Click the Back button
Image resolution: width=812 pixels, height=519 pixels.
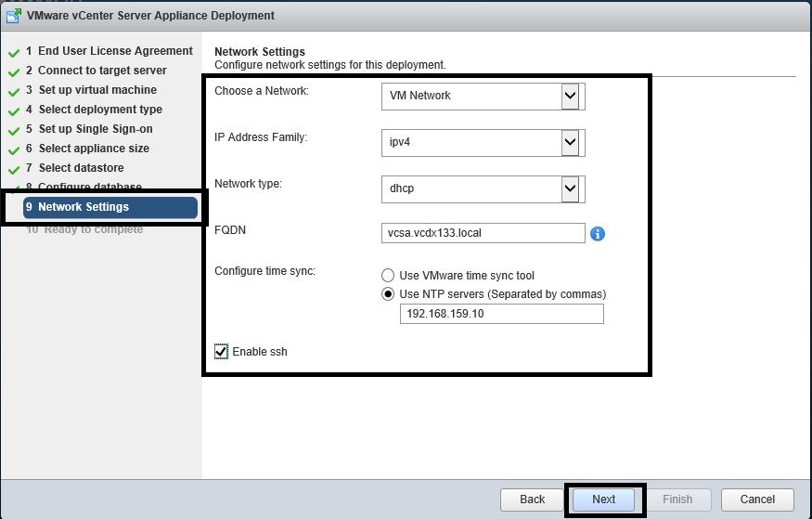pyautogui.click(x=532, y=500)
